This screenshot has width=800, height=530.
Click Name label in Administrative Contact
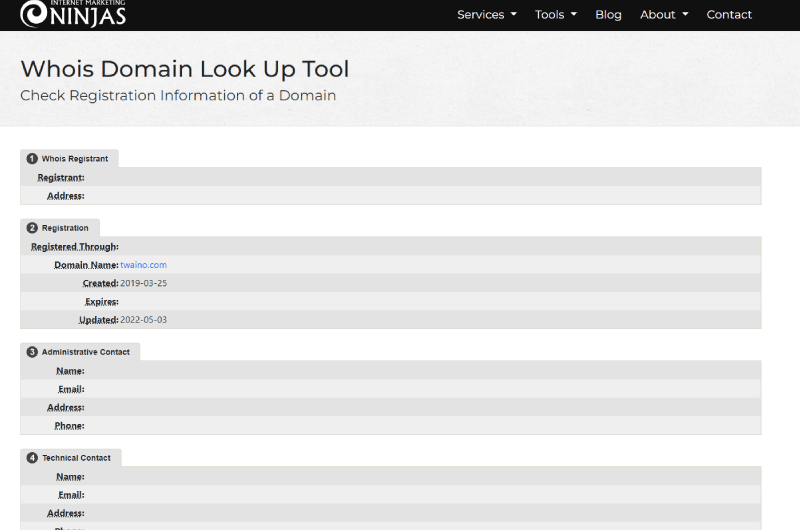pyautogui.click(x=70, y=371)
